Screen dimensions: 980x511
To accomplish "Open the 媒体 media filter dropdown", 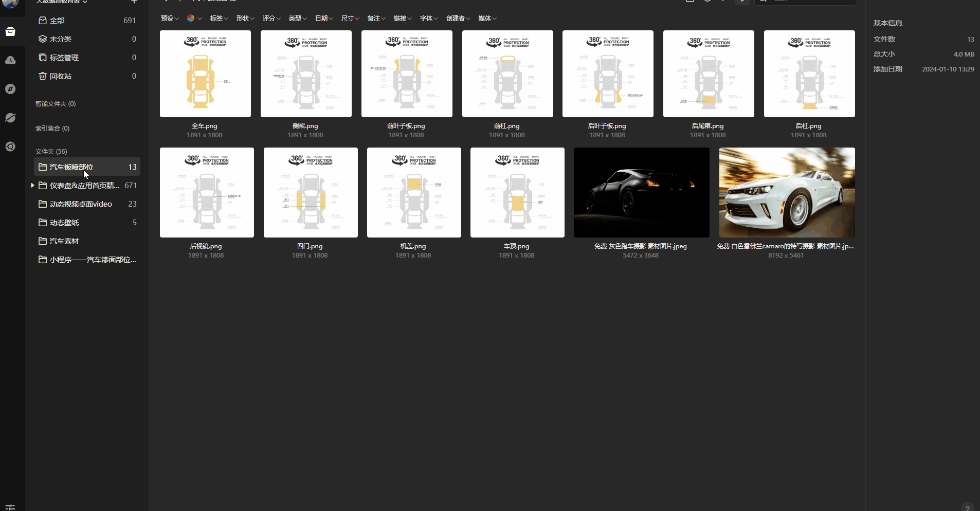I will (x=487, y=19).
